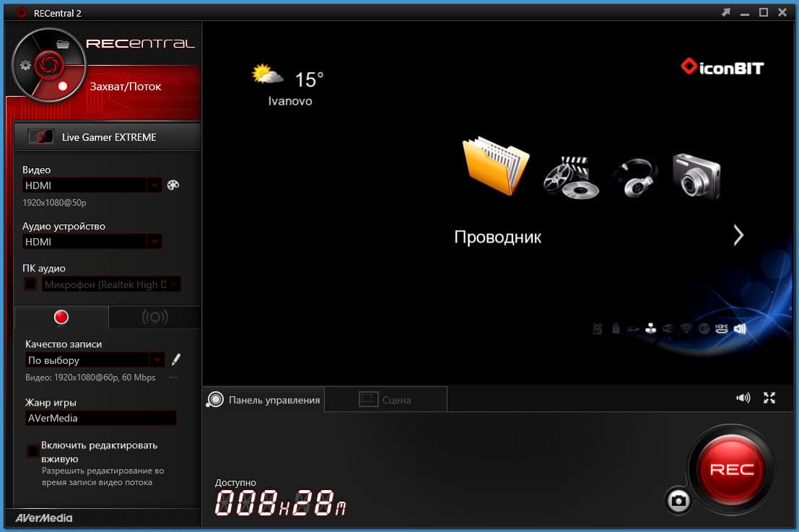Screen dimensions: 799x532
Task: Open the folder icon on RECentral dial
Action: point(64,44)
